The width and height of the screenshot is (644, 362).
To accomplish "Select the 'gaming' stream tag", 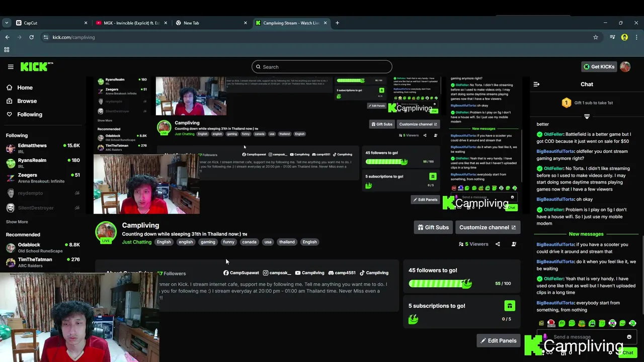I will click(x=208, y=242).
